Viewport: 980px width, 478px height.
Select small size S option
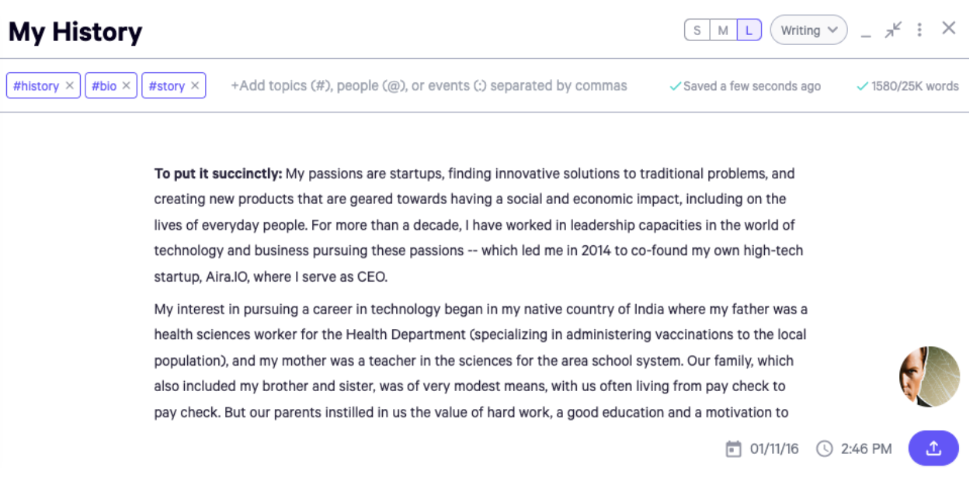(x=697, y=30)
